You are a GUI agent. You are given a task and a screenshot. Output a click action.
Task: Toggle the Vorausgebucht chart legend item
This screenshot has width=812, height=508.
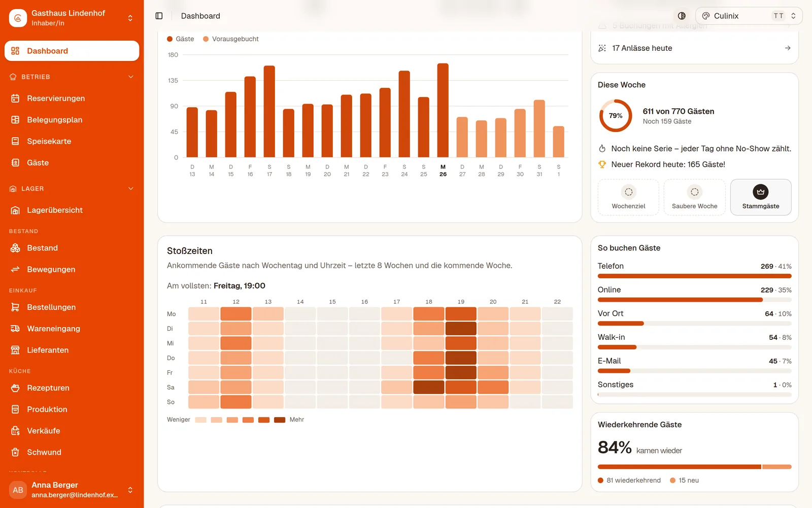click(231, 39)
